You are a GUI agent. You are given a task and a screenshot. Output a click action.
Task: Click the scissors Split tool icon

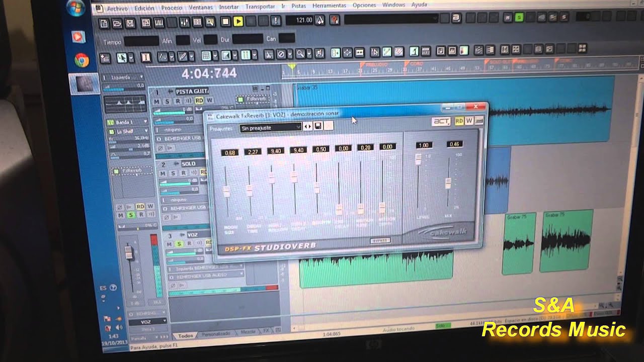pos(269,54)
